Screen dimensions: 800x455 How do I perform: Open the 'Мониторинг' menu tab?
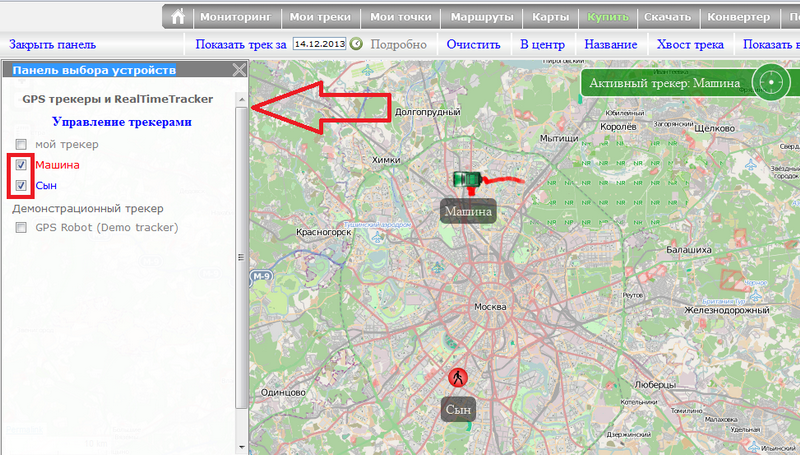pos(234,17)
